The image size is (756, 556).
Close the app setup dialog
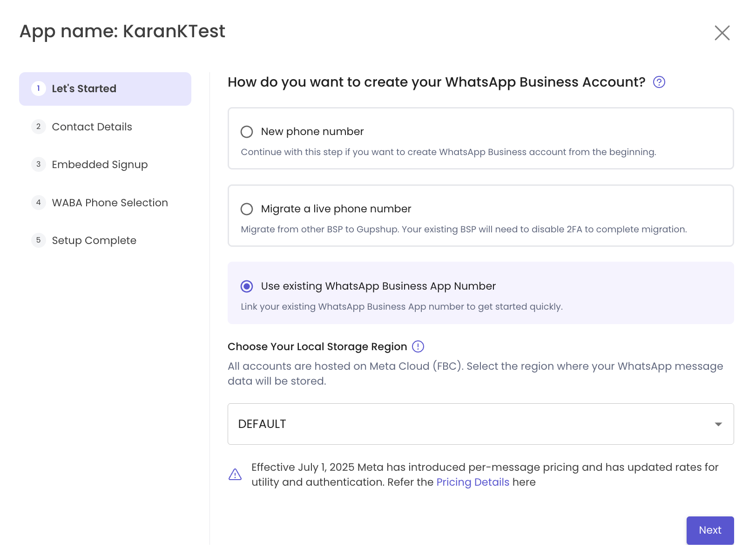pos(722,33)
